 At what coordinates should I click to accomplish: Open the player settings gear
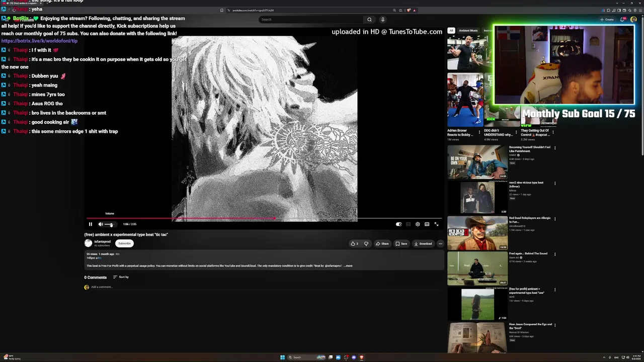click(418, 224)
